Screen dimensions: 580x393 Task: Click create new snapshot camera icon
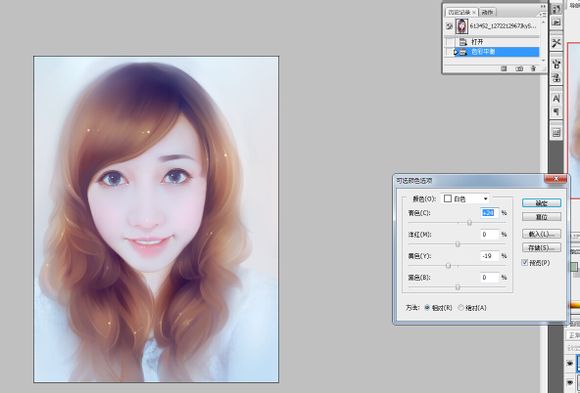[519, 68]
